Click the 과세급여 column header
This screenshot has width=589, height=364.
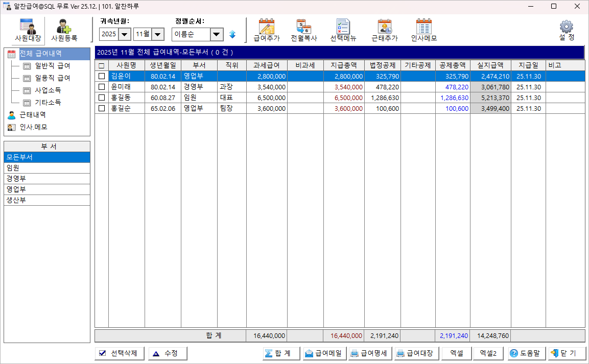[267, 65]
